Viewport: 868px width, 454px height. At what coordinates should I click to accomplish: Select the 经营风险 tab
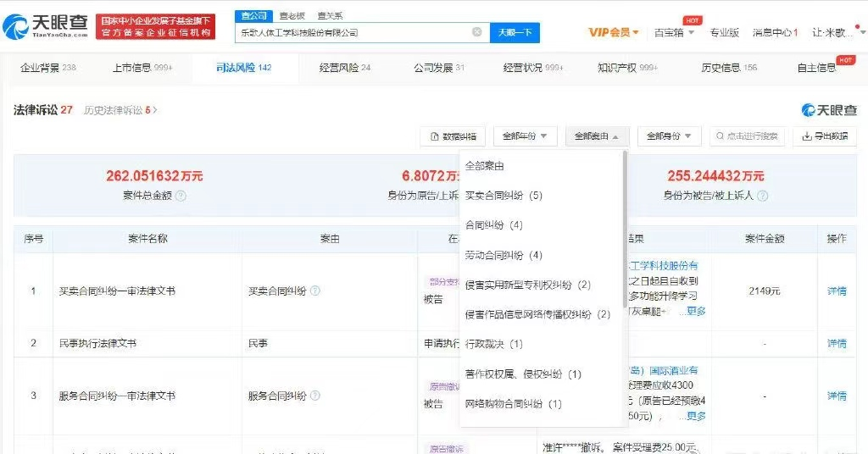[344, 68]
